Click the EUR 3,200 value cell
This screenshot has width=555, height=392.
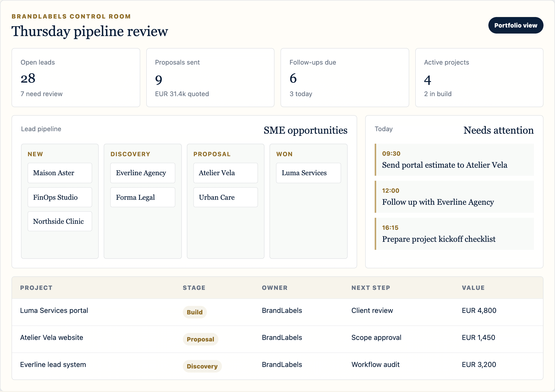point(479,364)
